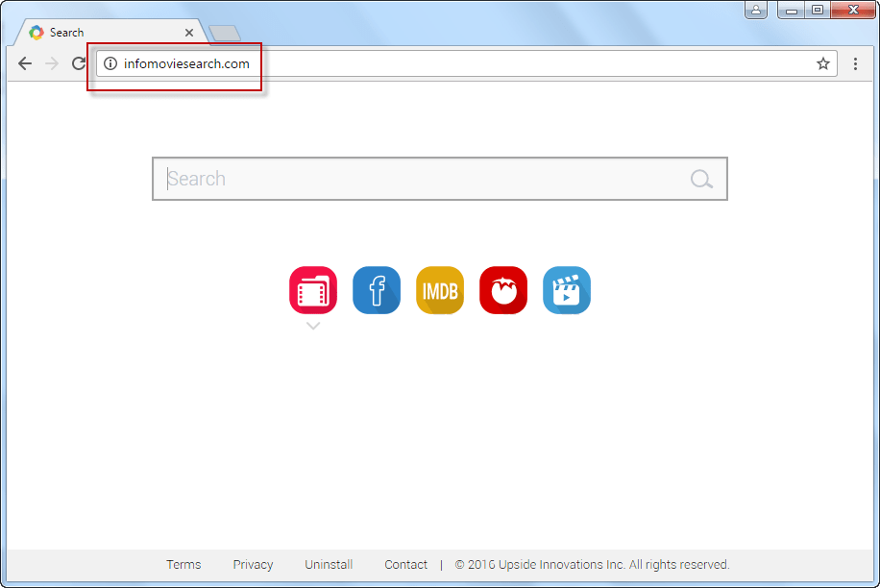Open the blue clapperboard video icon

click(567, 290)
